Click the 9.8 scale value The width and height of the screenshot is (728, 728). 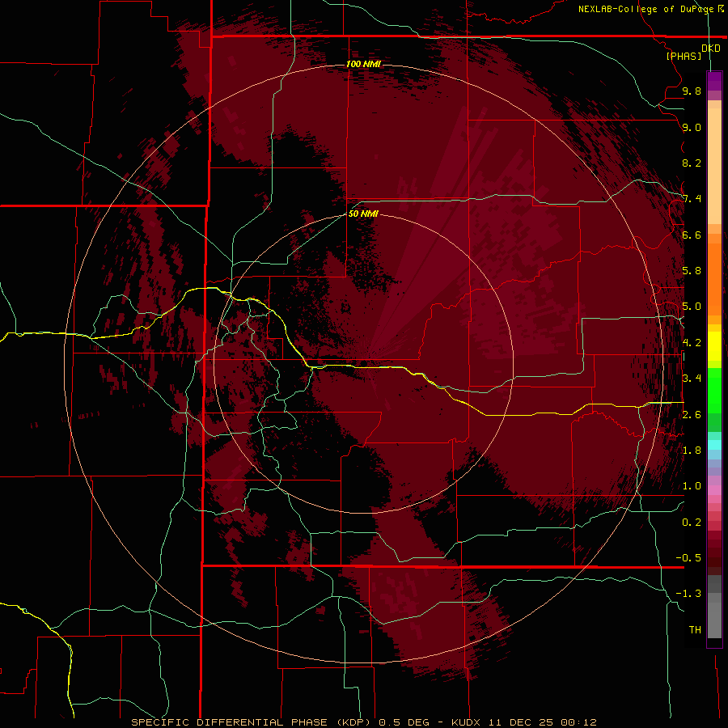[x=692, y=91]
